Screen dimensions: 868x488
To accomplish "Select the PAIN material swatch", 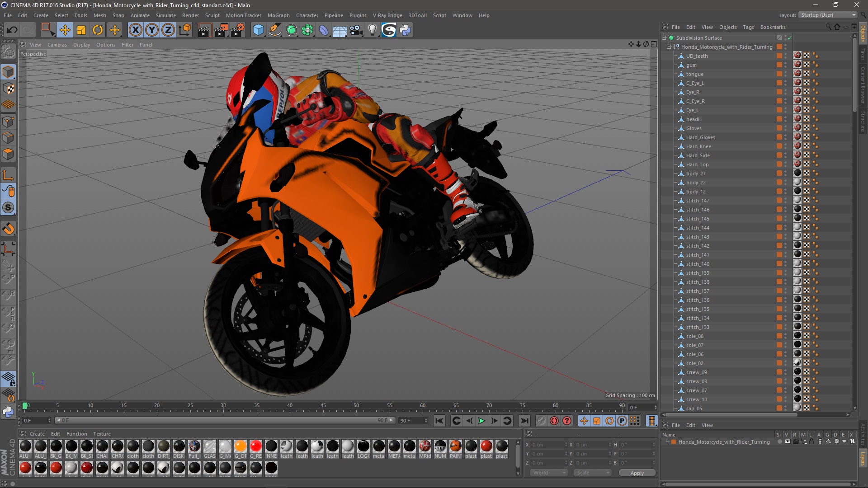I will click(456, 446).
